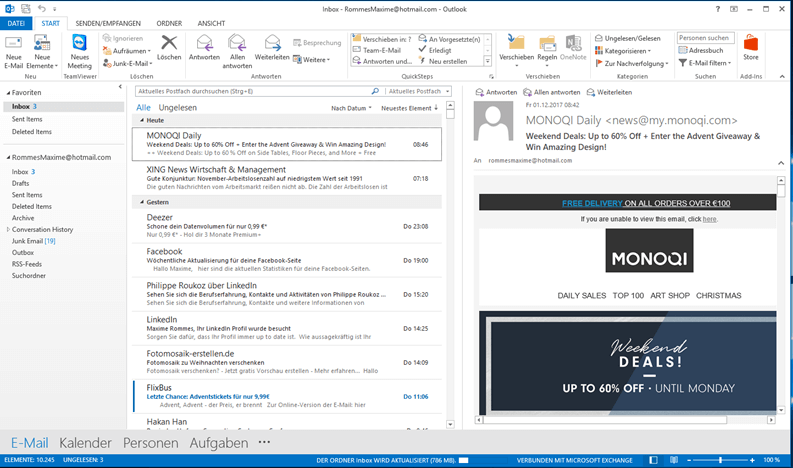Screen dimensions: 793x468
Task: Open the Drafts folder
Action: coord(21,183)
